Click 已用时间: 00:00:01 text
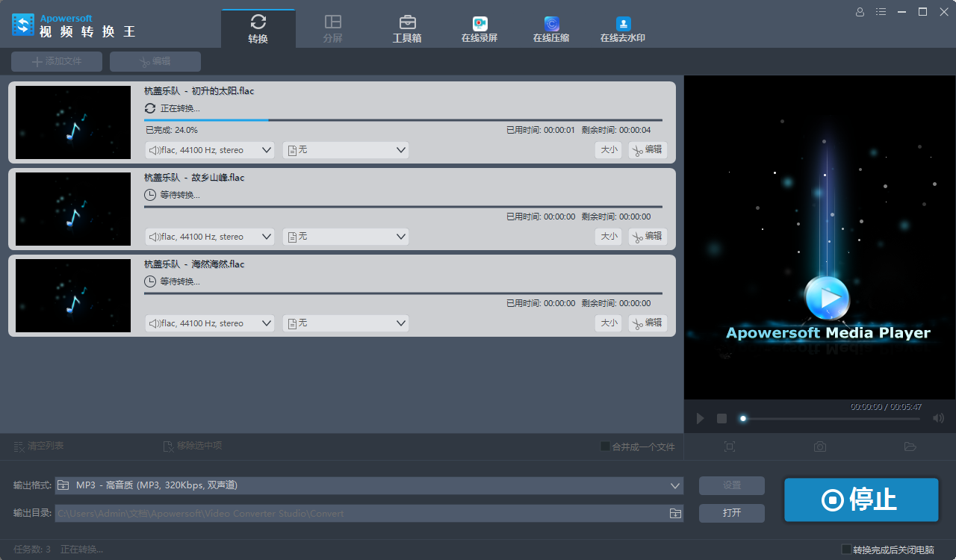 pyautogui.click(x=541, y=130)
